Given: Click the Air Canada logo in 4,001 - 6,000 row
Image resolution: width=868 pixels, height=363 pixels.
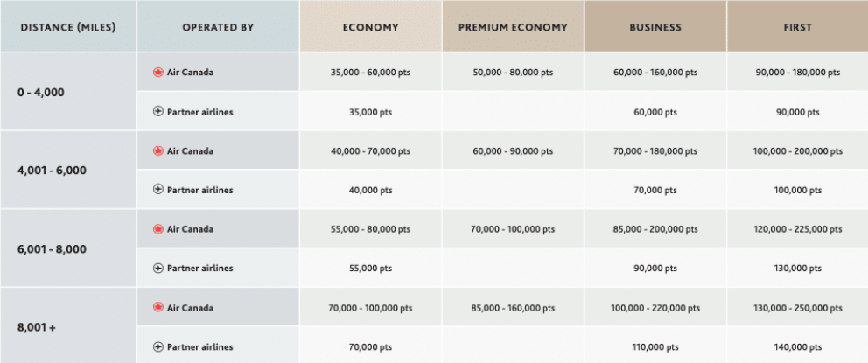Looking at the screenshot, I should pos(158,151).
